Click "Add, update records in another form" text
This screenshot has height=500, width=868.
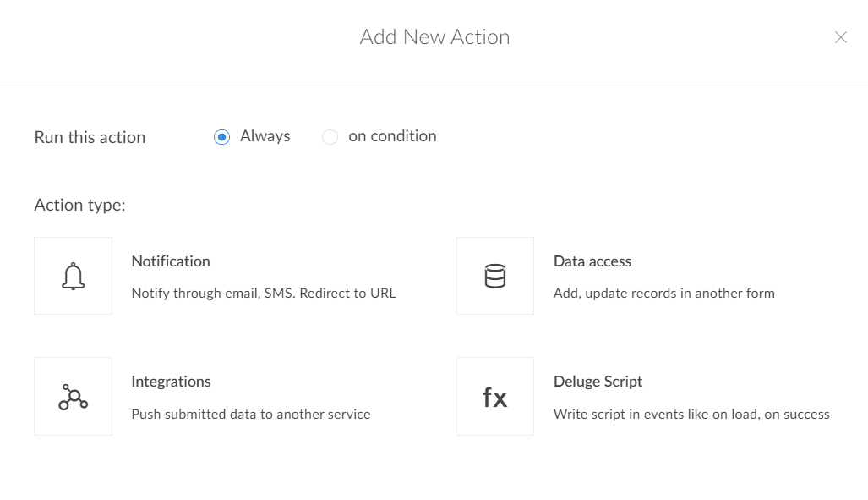[663, 294]
